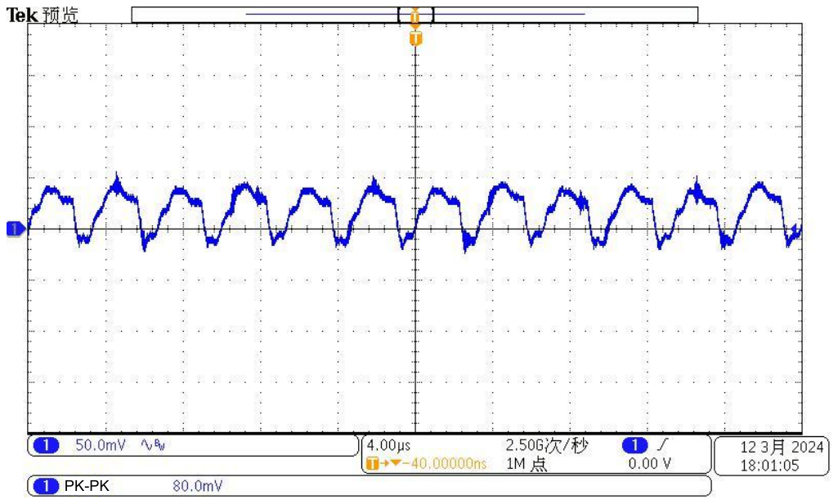Screen dimensions: 838x504
Task: Click the Tek logo
Action: [x=22, y=15]
